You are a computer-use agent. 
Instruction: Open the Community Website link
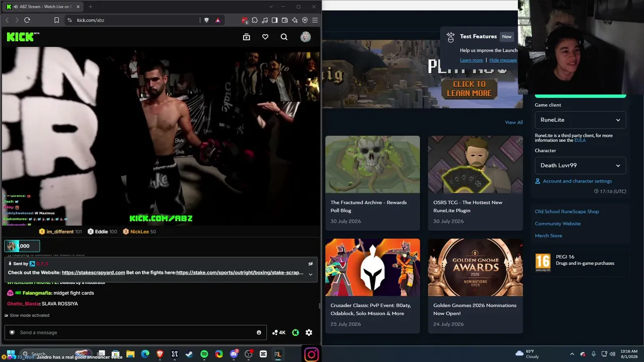(x=557, y=224)
